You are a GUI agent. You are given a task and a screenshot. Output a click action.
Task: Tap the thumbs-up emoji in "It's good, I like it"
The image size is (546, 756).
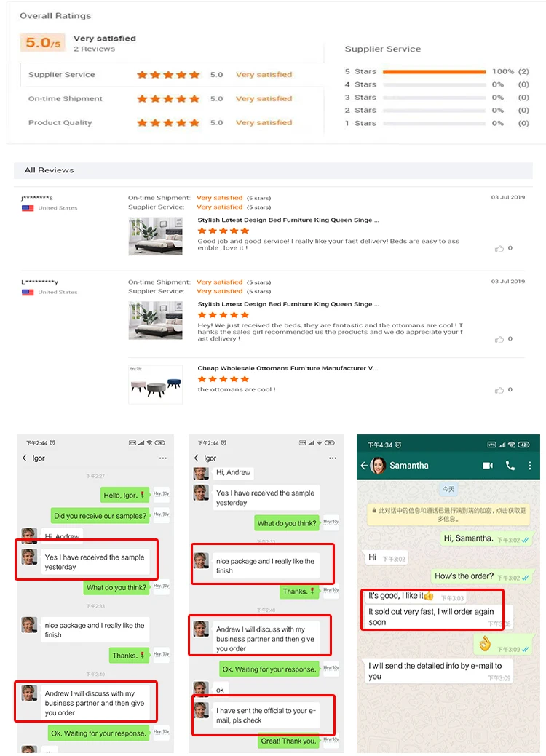(x=428, y=596)
